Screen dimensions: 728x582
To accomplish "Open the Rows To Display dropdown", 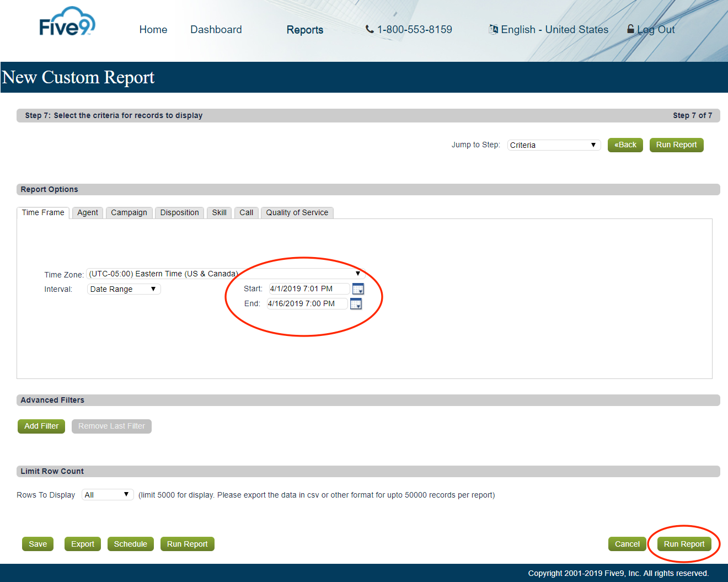I will (x=107, y=494).
